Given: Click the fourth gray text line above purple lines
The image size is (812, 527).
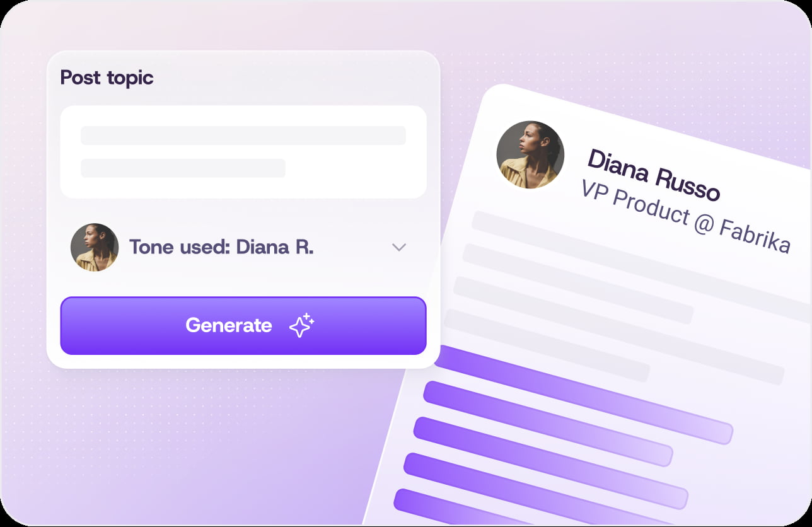Looking at the screenshot, I should (x=546, y=345).
